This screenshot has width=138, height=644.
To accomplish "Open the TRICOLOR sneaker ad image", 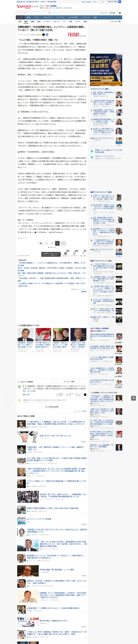I will pyautogui.click(x=28, y=623).
